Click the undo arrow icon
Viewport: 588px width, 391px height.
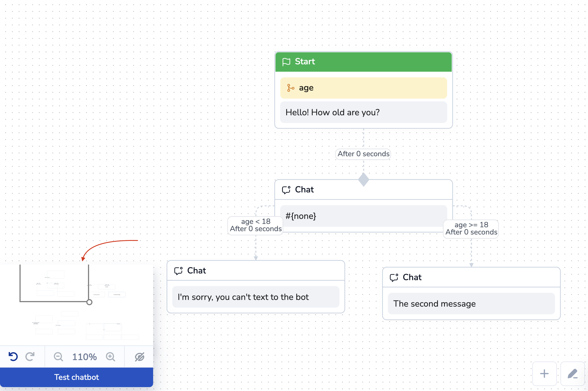pos(13,356)
